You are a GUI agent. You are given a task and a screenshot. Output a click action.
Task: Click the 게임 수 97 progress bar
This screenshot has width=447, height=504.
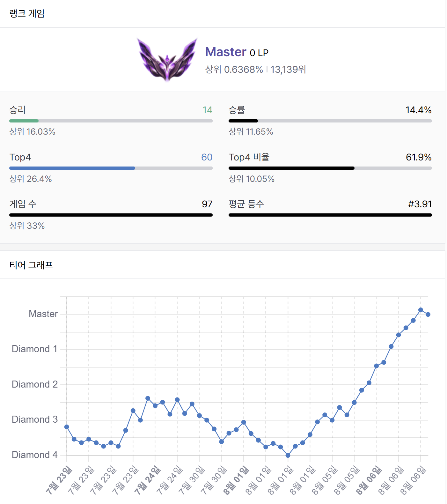tap(111, 215)
